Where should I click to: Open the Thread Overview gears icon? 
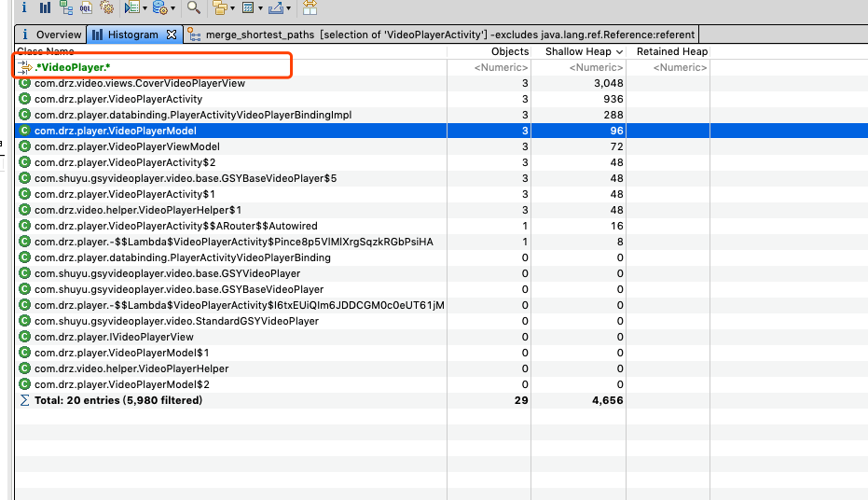pos(106,7)
